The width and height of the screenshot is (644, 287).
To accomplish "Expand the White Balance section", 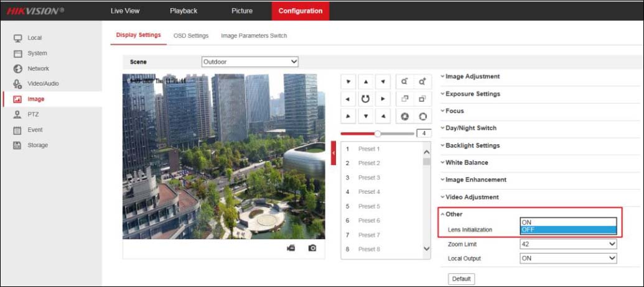I will click(465, 162).
